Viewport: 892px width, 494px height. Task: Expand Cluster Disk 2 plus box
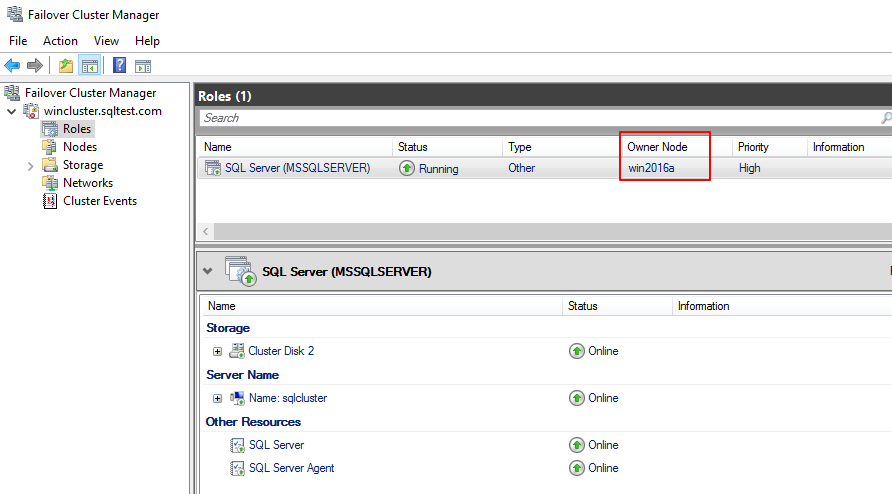click(217, 351)
